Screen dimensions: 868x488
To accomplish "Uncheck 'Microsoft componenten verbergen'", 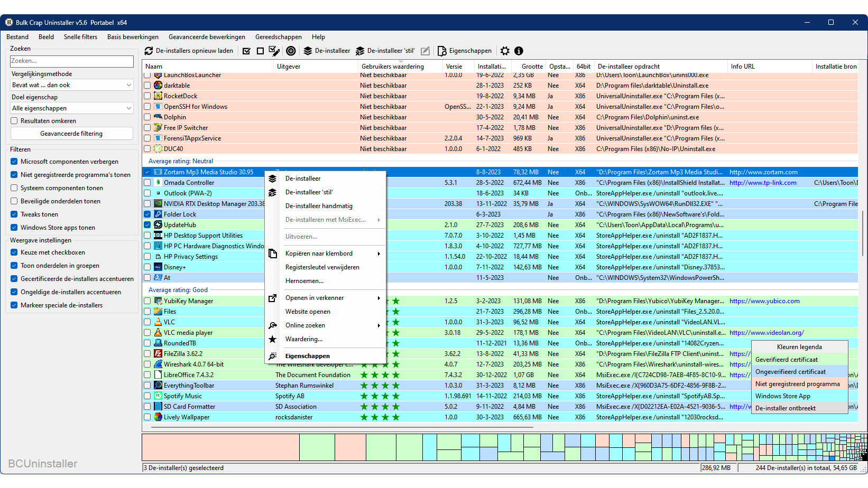I will click(x=14, y=162).
